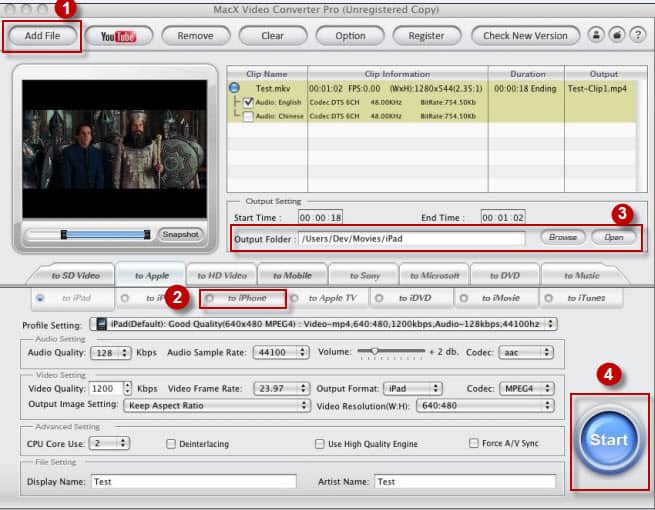Take a Snapshot of the preview
This screenshot has width=655, height=510.
coord(180,234)
